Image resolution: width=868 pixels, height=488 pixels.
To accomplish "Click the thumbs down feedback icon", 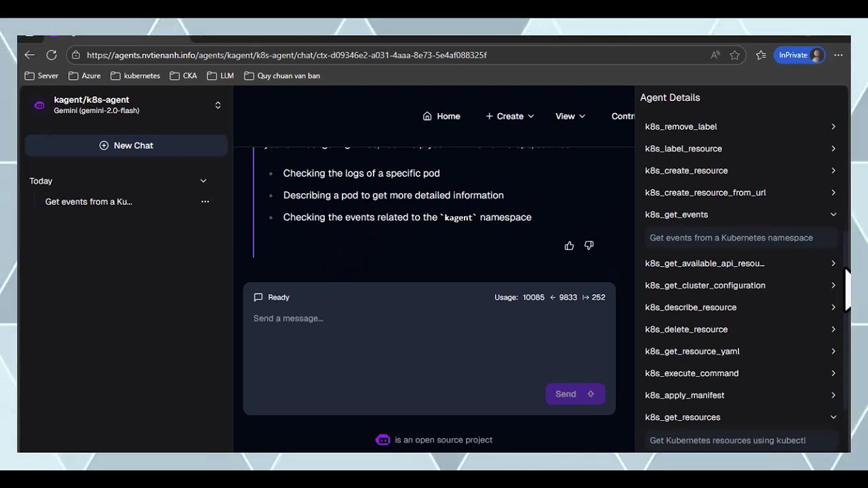I will (x=589, y=245).
